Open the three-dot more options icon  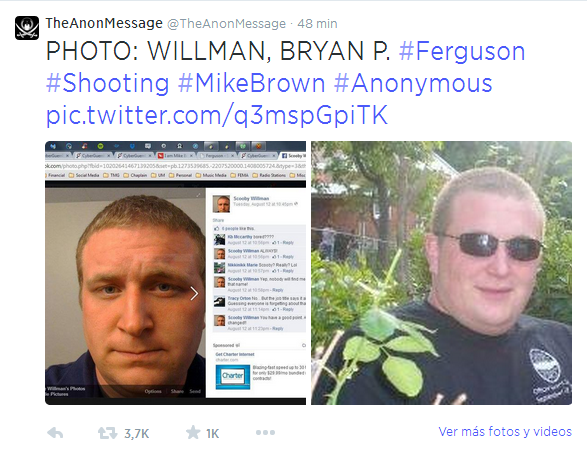pos(265,433)
